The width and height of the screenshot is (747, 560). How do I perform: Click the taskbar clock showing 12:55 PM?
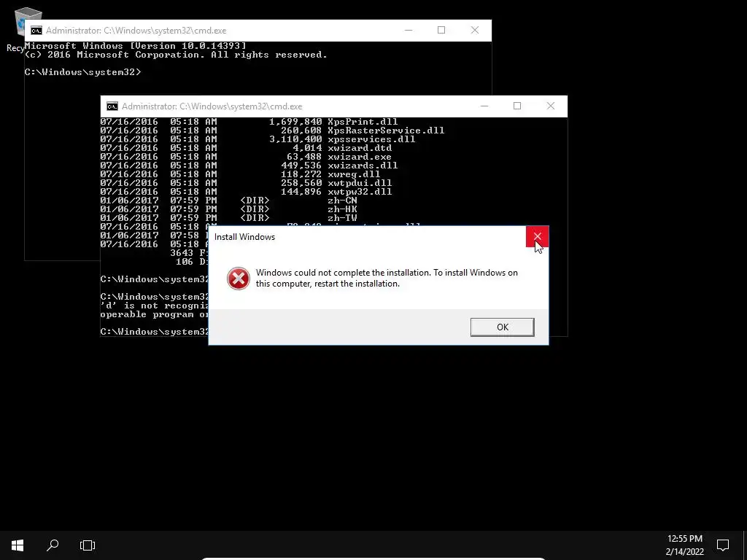(x=684, y=539)
